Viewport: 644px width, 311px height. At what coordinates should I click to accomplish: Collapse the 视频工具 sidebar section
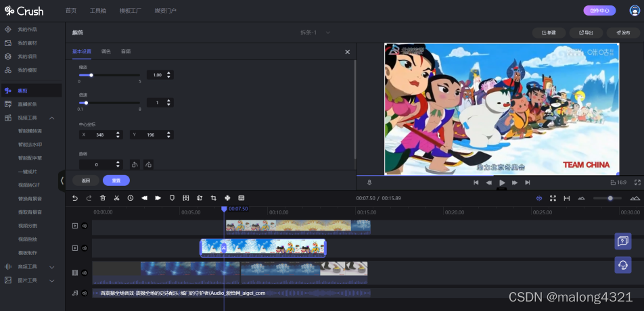click(x=52, y=118)
